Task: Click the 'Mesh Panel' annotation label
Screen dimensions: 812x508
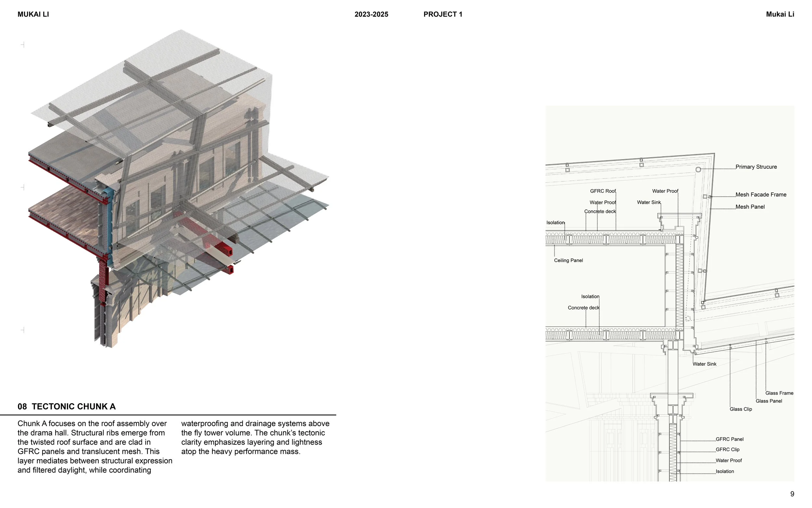Action: pyautogui.click(x=750, y=207)
